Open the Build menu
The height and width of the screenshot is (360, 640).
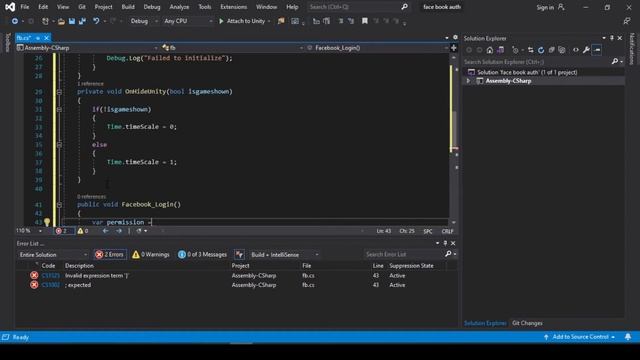click(128, 7)
